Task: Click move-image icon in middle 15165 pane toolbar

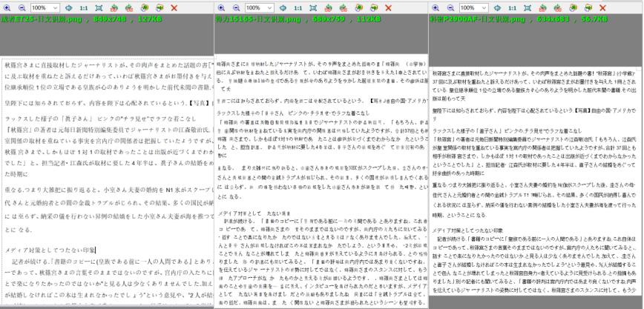Action: 374,8
